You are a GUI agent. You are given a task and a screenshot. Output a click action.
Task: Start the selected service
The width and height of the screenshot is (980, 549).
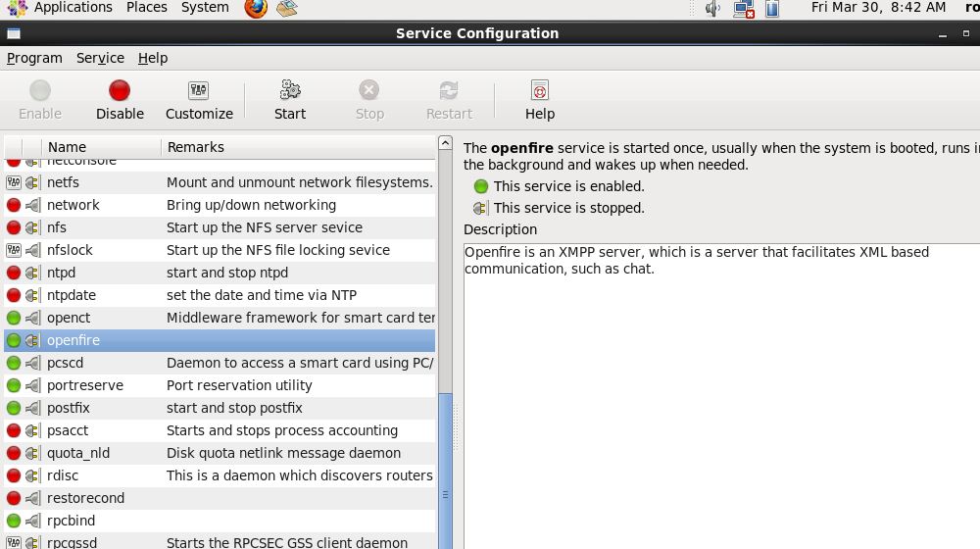[290, 100]
